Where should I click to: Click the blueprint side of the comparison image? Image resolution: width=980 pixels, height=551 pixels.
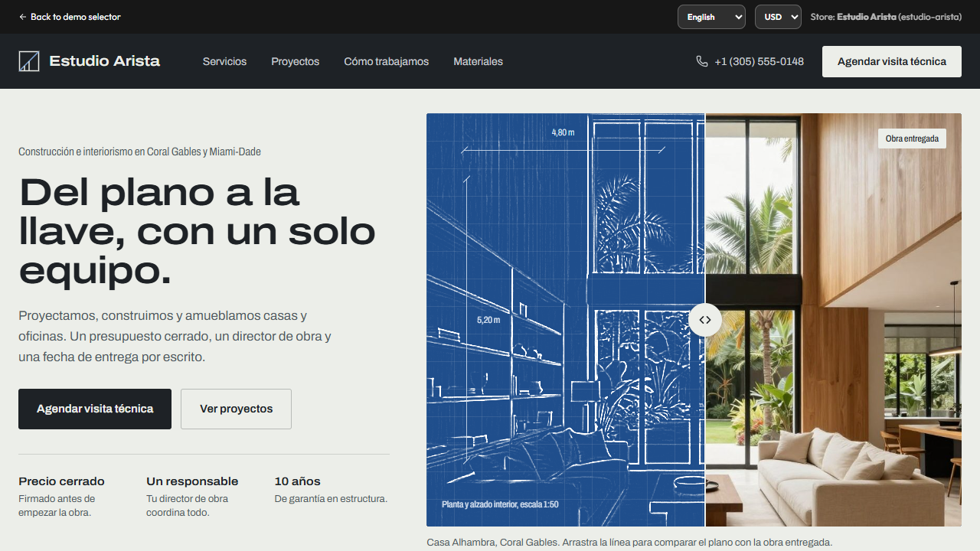pos(565,320)
